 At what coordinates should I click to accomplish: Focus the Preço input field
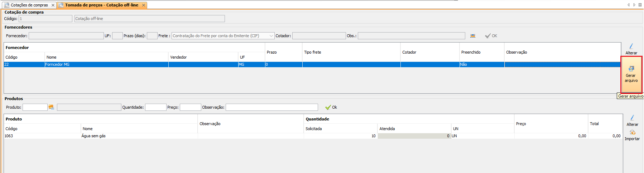[190, 107]
